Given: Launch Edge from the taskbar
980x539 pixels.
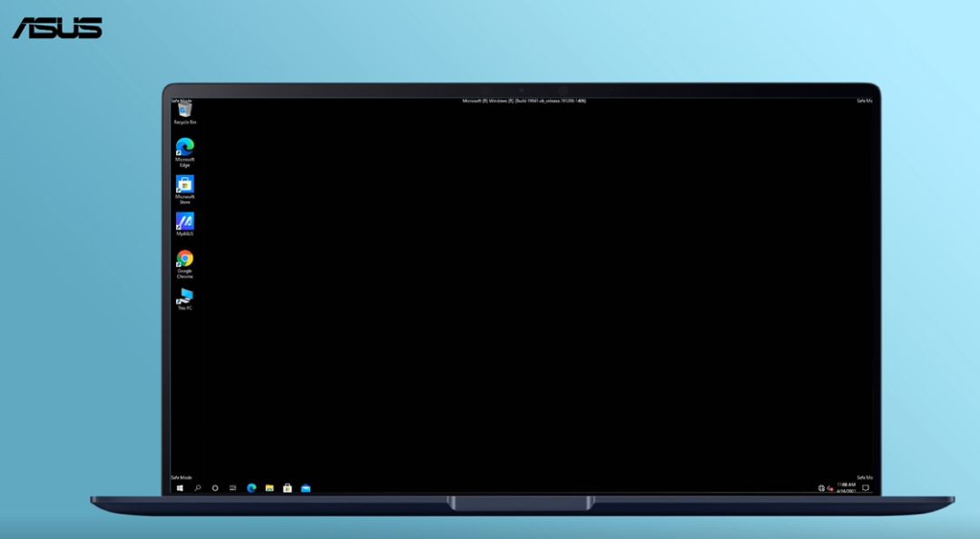Looking at the screenshot, I should (x=251, y=487).
